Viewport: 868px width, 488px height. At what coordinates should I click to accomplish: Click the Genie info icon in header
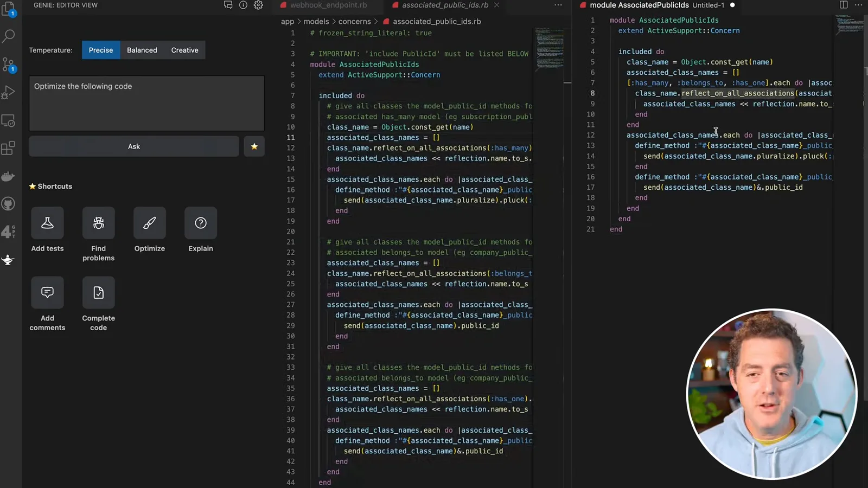(243, 5)
